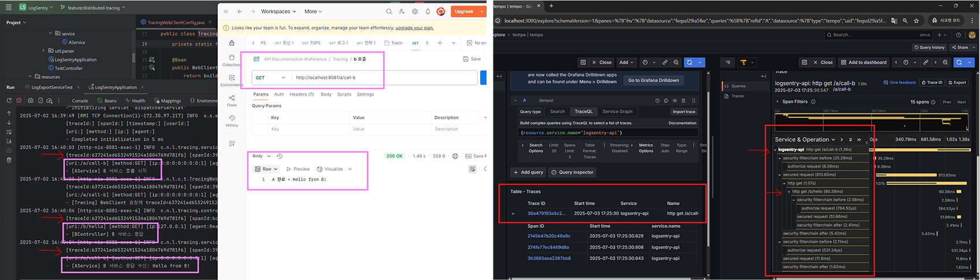This screenshot has width=980, height=280.
Task: Click Add query button
Action: coord(529,172)
